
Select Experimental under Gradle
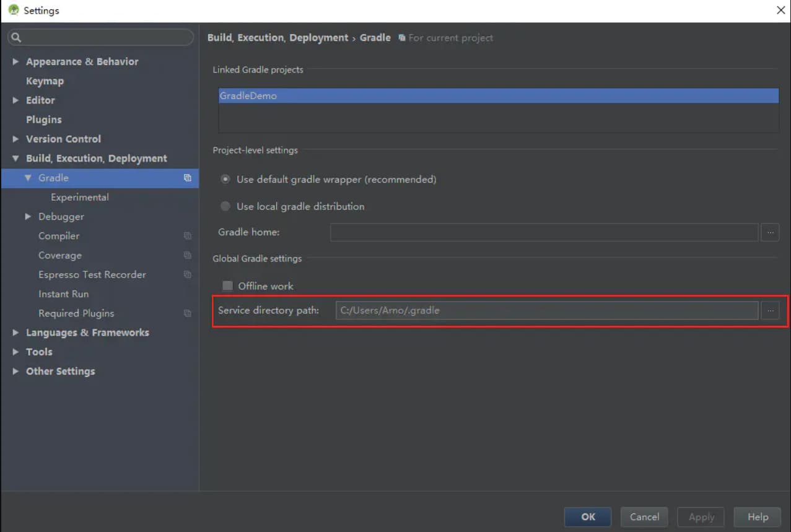80,197
